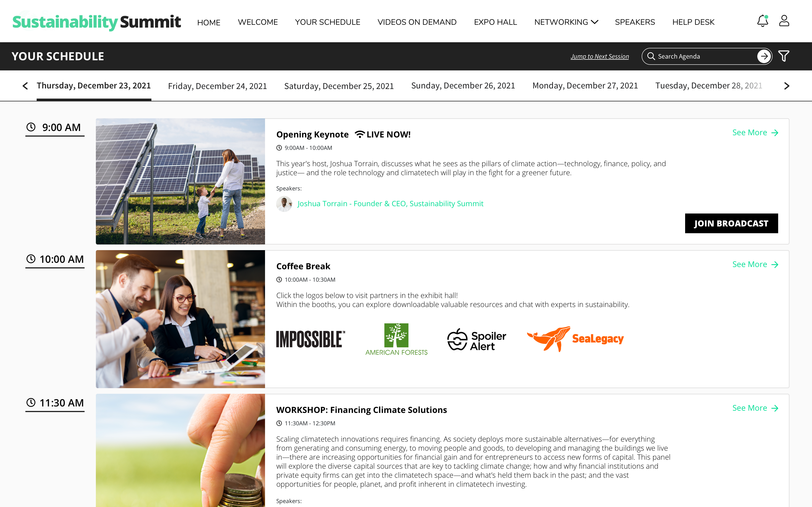Submit agenda search with arrow button
This screenshot has width=812, height=507.
coord(764,56)
